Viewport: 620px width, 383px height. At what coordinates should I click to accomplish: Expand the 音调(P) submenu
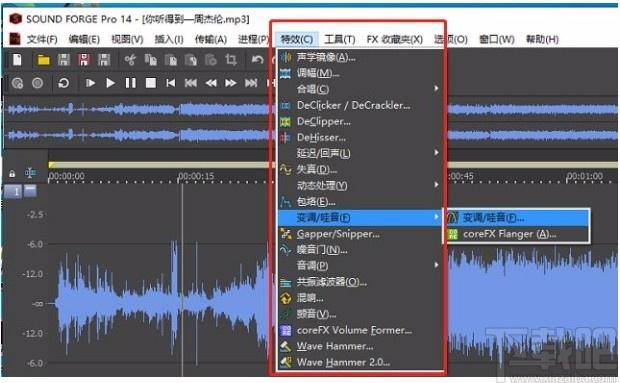pyautogui.click(x=360, y=266)
